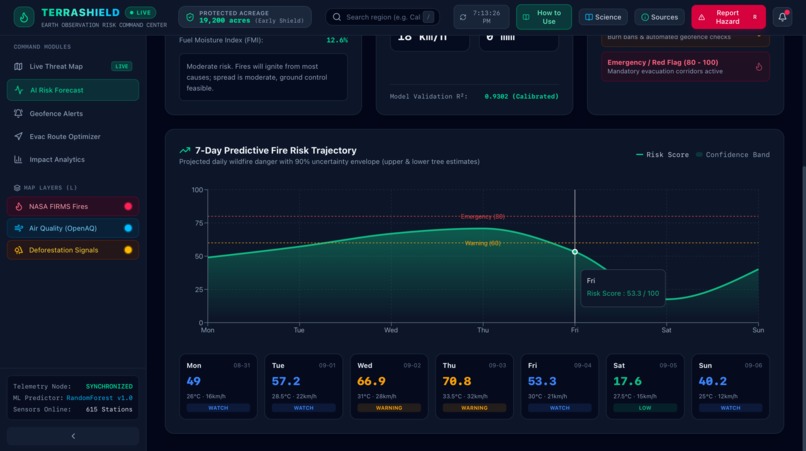Click the Warning (60) threshold label on chart
Image resolution: width=806 pixels, height=451 pixels.
[x=483, y=243]
